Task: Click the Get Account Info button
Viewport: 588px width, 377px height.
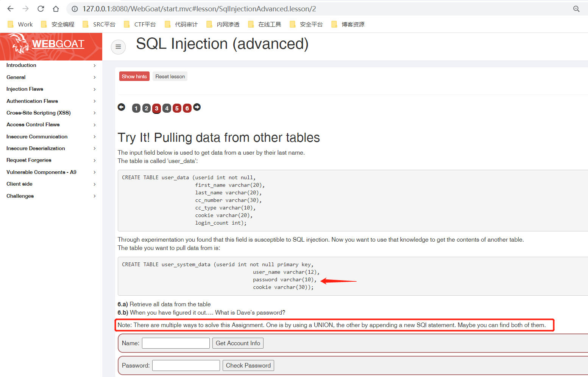Action: (238, 343)
